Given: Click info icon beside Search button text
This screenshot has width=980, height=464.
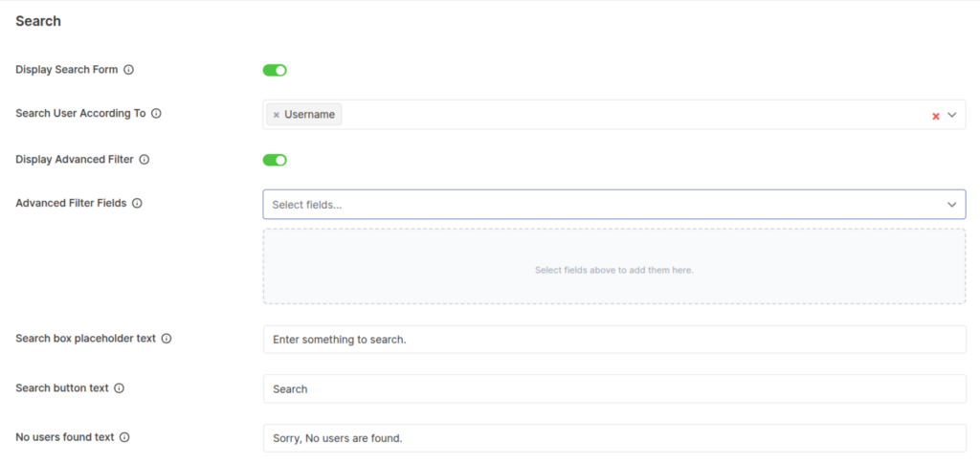Looking at the screenshot, I should 120,388.
